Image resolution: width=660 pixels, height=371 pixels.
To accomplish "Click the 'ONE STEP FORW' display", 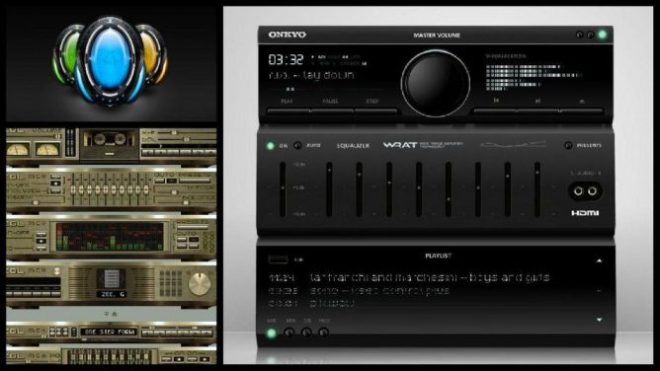I will tap(109, 332).
